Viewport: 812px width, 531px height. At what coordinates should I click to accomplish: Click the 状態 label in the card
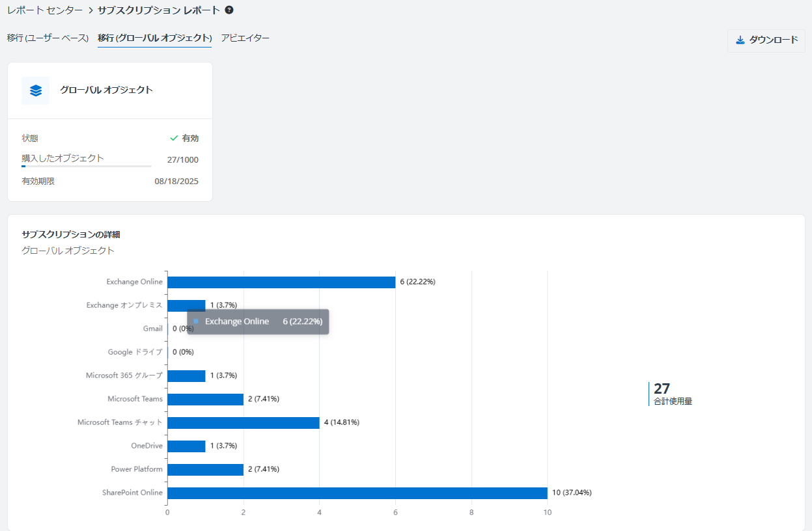click(30, 138)
